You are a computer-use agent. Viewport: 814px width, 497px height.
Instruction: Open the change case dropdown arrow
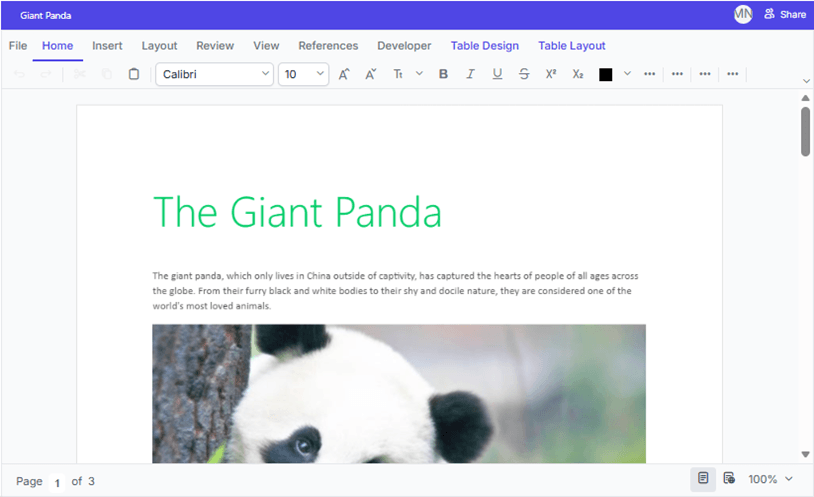[419, 74]
